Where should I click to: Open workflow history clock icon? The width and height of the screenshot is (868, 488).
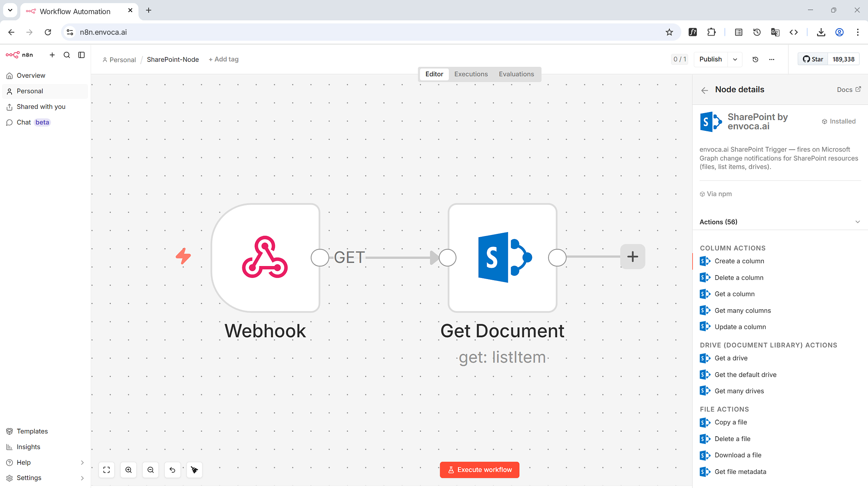coord(755,59)
